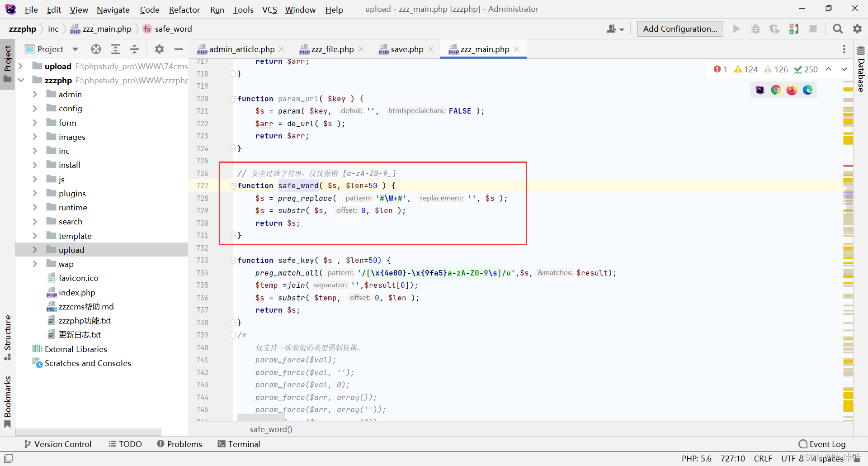Open file in Firefox browser
The width and height of the screenshot is (868, 466).
click(x=792, y=90)
